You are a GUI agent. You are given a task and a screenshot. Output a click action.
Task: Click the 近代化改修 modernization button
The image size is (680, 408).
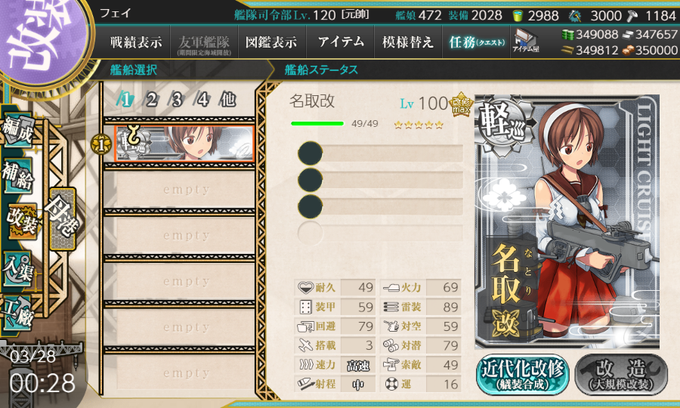pos(523,375)
